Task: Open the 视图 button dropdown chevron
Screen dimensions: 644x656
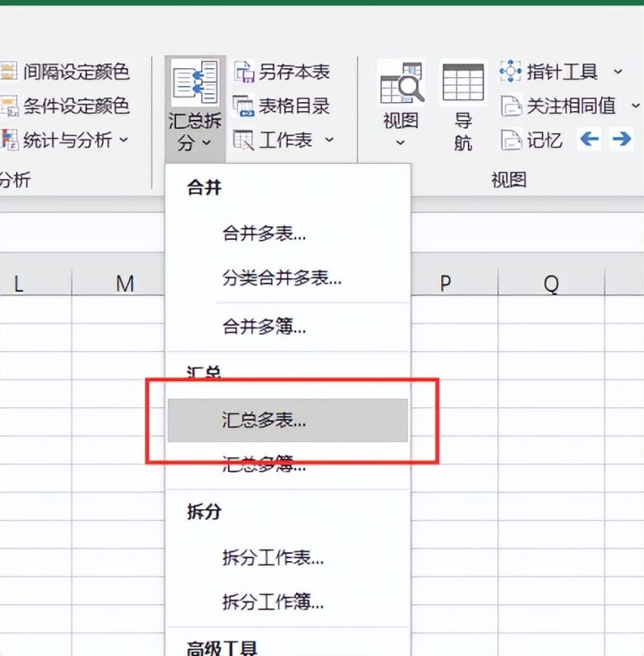Action: pos(401,143)
